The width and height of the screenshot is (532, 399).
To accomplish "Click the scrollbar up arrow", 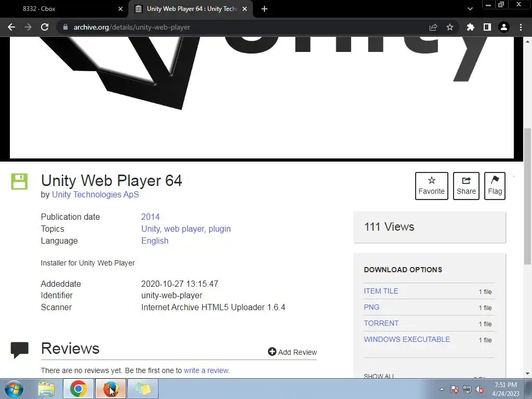I will (x=527, y=41).
